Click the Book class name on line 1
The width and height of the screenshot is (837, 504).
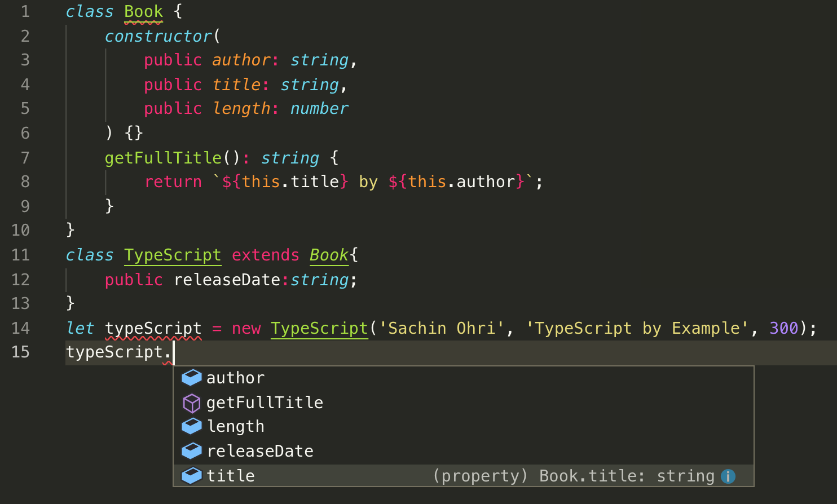(143, 12)
